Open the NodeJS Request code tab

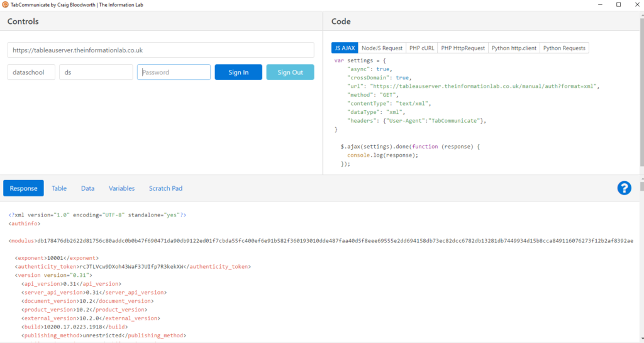(382, 48)
